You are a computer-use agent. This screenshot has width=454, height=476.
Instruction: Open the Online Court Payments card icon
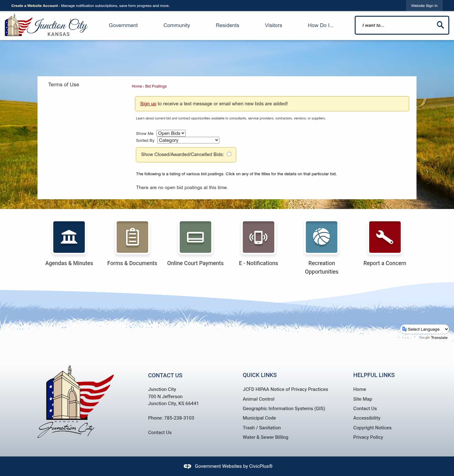pyautogui.click(x=195, y=237)
